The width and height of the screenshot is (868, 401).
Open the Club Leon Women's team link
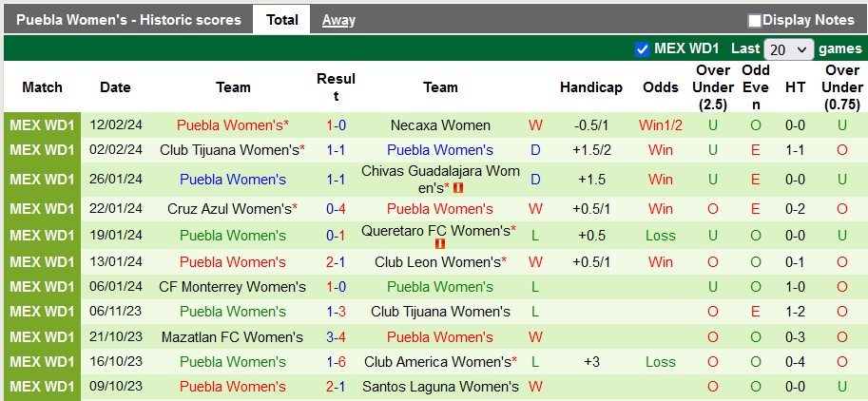pyautogui.click(x=437, y=262)
